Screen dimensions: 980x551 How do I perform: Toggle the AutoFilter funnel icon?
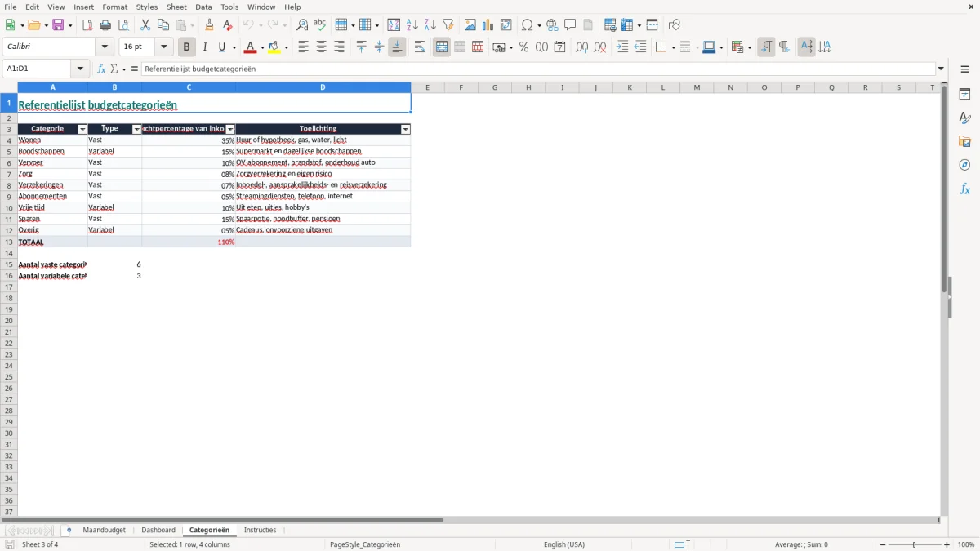(448, 25)
